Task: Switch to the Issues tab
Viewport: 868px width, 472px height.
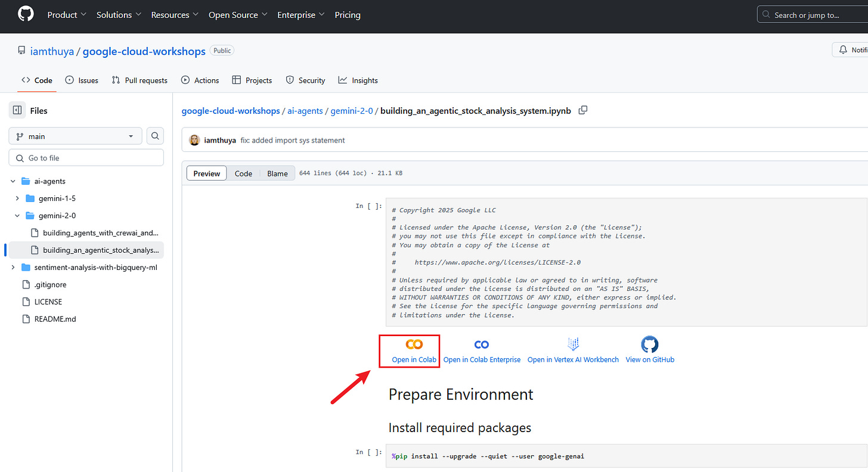Action: (x=82, y=80)
